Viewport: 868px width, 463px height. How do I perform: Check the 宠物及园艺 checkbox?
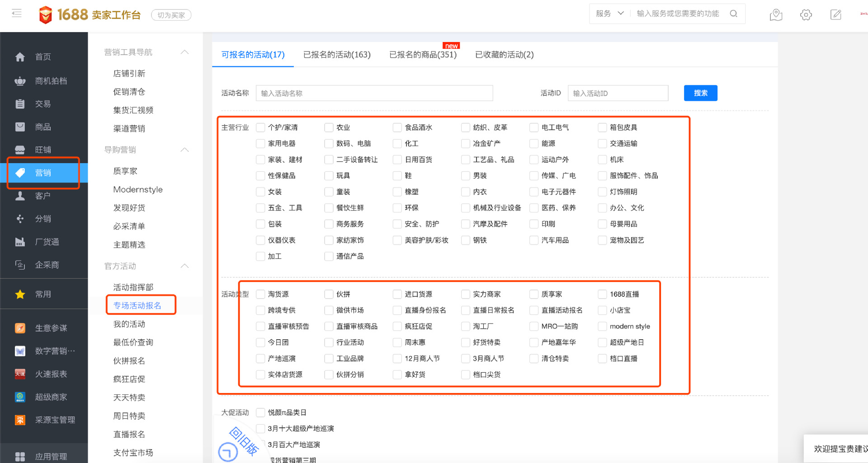[602, 240]
